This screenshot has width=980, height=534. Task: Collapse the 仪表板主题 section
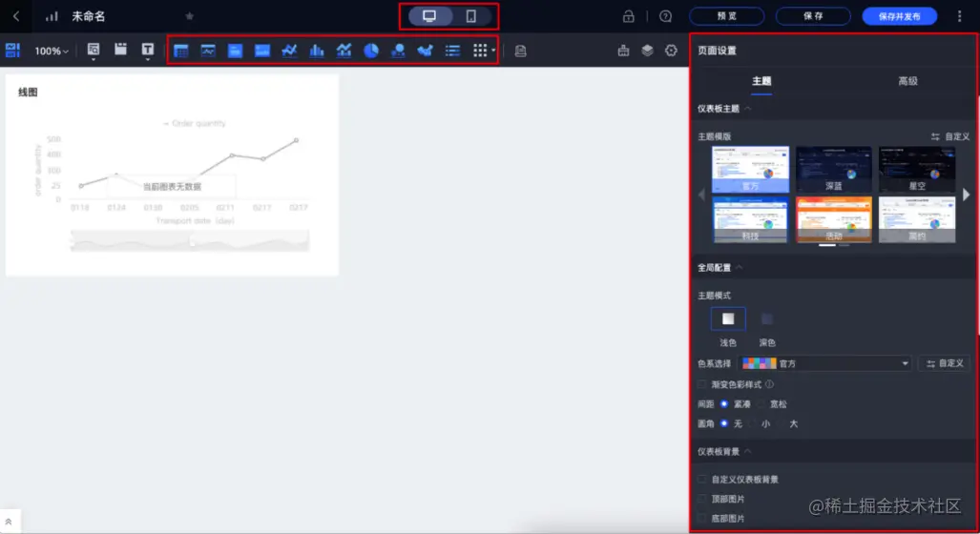[747, 109]
